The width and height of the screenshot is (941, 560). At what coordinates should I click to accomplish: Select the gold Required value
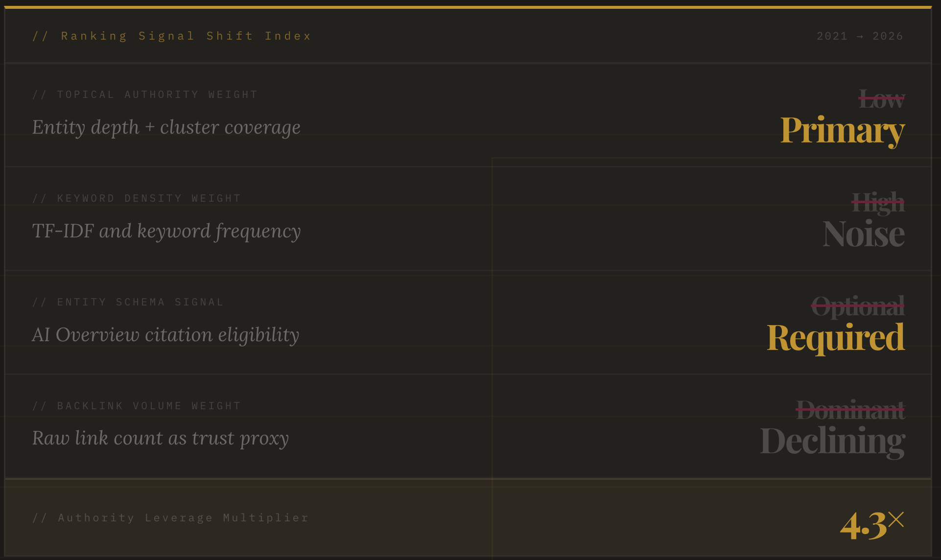point(835,338)
